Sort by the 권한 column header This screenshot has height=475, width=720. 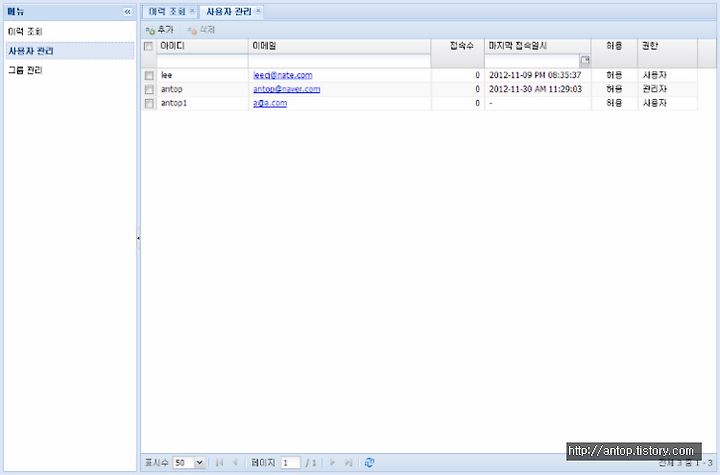coord(667,46)
